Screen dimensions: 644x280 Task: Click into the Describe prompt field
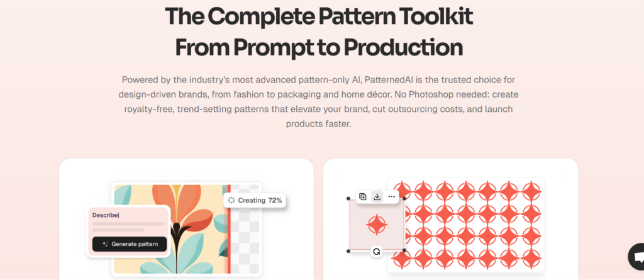pyautogui.click(x=128, y=221)
